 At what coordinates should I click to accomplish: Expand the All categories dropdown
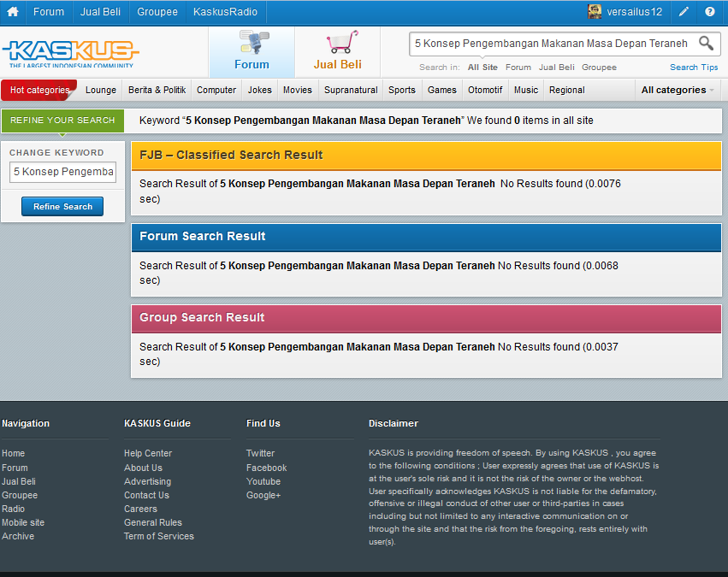tap(678, 90)
